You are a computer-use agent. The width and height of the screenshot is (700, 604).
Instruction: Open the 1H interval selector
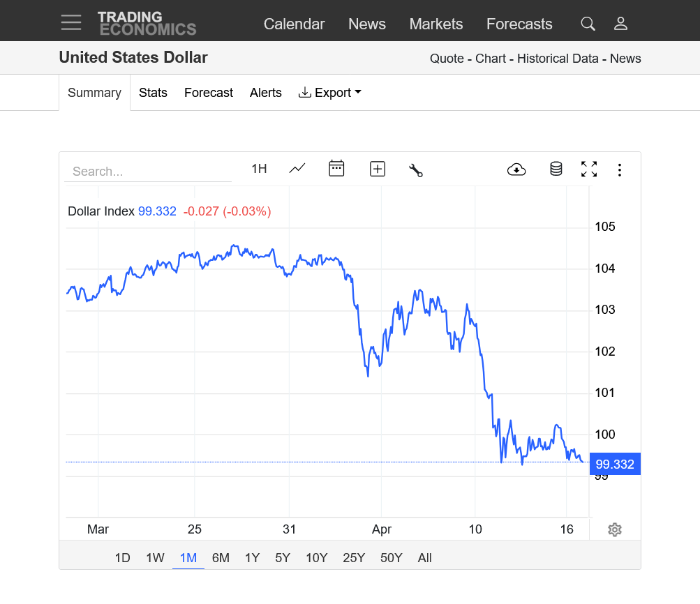[x=259, y=169]
